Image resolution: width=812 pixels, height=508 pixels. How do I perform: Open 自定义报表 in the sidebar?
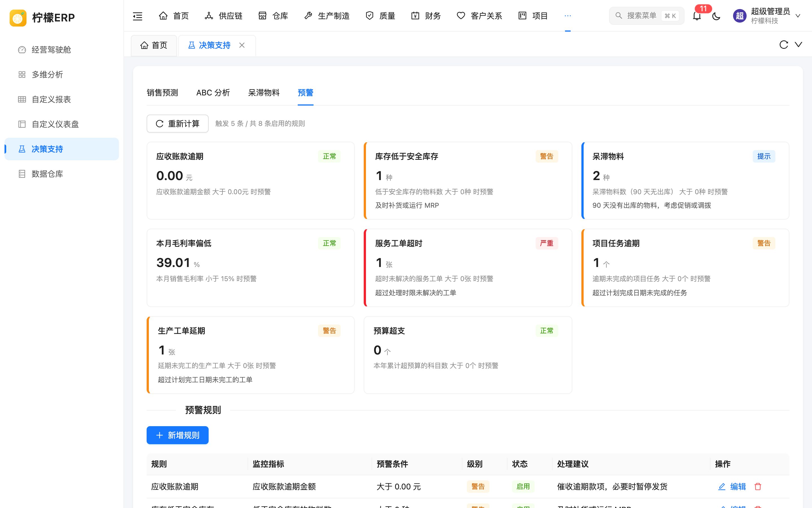pyautogui.click(x=62, y=99)
